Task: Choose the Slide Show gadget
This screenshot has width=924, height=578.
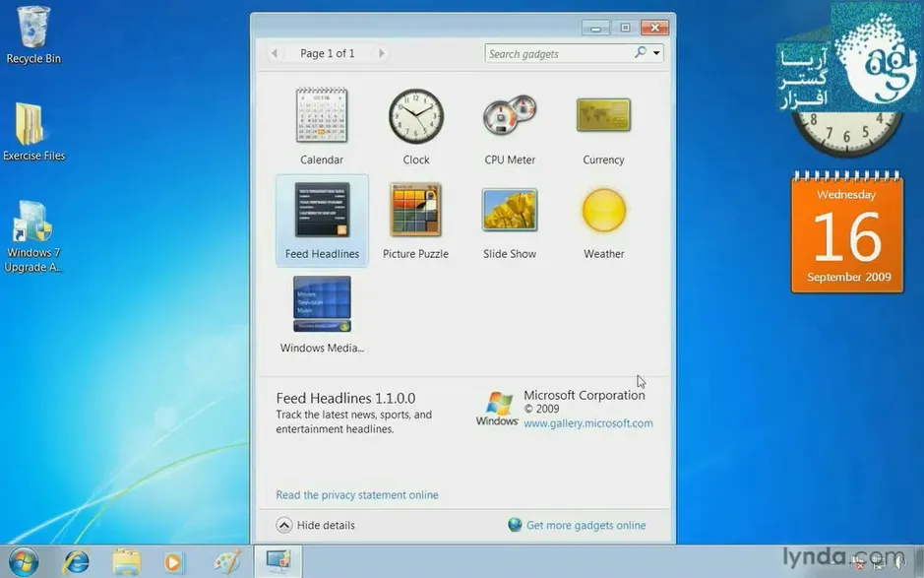Action: [x=510, y=210]
